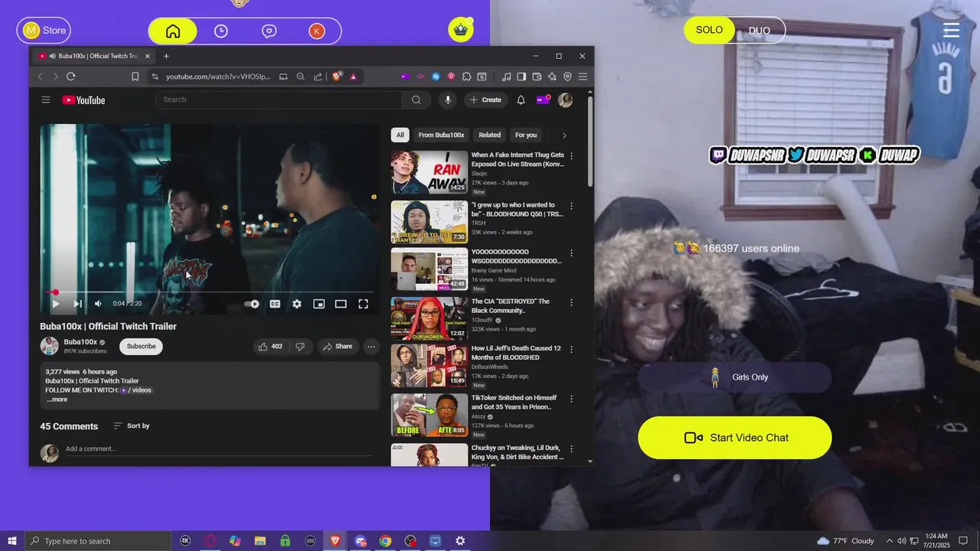Open Sort by comments dropdown
The width and height of the screenshot is (980, 551).
pos(131,425)
